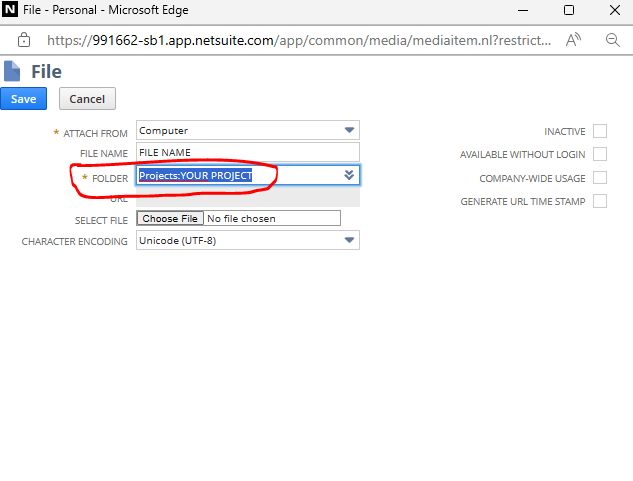Click the zoom magnifier icon in the address bar

click(613, 40)
